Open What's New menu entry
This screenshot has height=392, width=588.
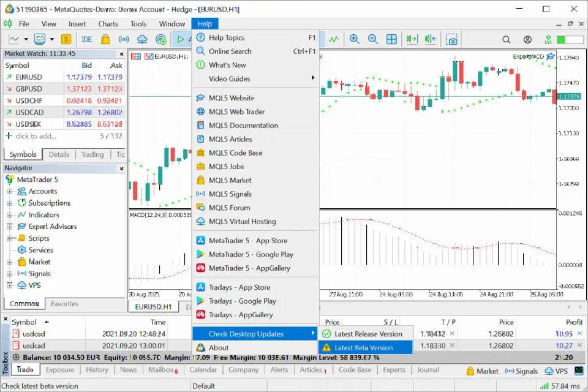coord(256,65)
